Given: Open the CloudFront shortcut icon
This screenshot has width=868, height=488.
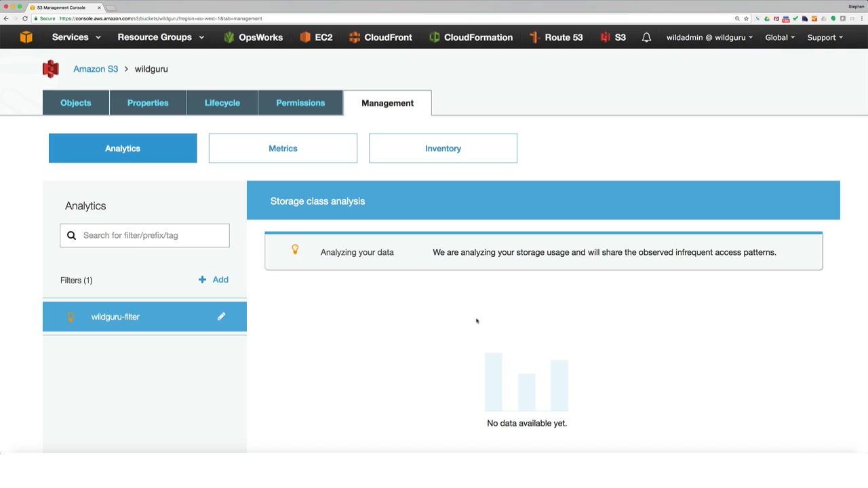Looking at the screenshot, I should 354,37.
